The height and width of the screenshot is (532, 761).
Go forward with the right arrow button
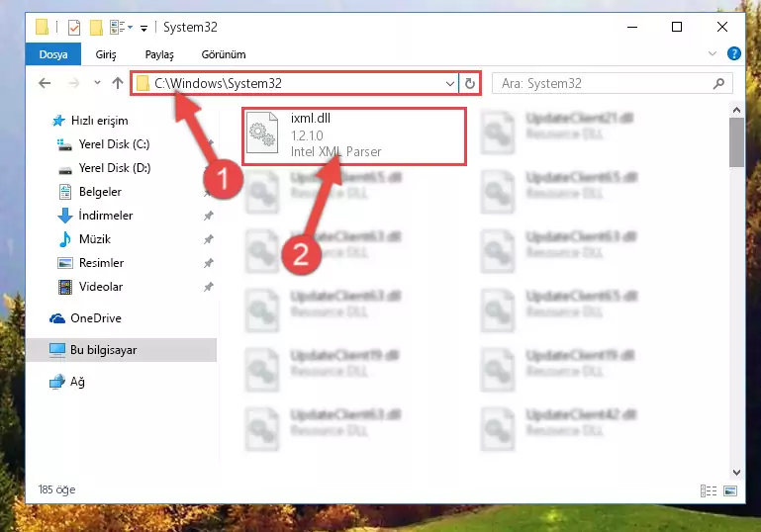pyautogui.click(x=73, y=83)
